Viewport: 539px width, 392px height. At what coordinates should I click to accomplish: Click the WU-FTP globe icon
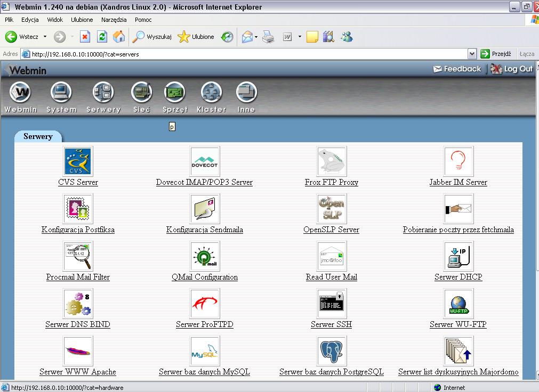(458, 304)
